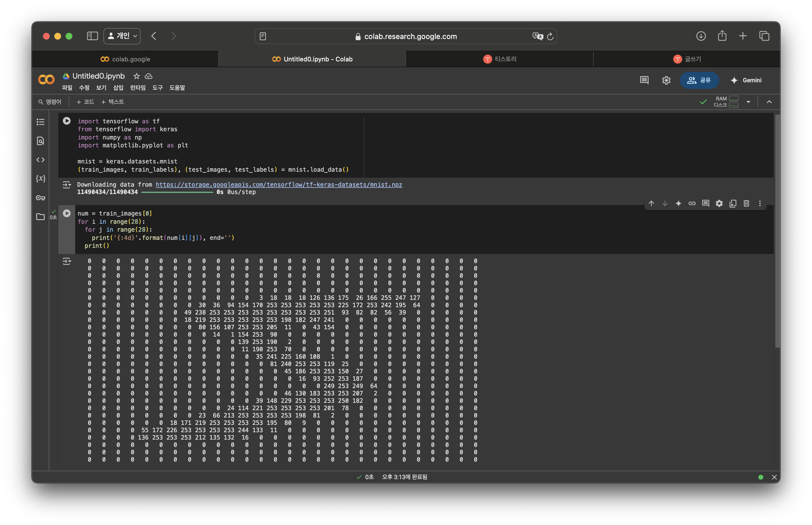The image size is (812, 525).
Task: Move the cell up with arrow icon
Action: pos(651,204)
